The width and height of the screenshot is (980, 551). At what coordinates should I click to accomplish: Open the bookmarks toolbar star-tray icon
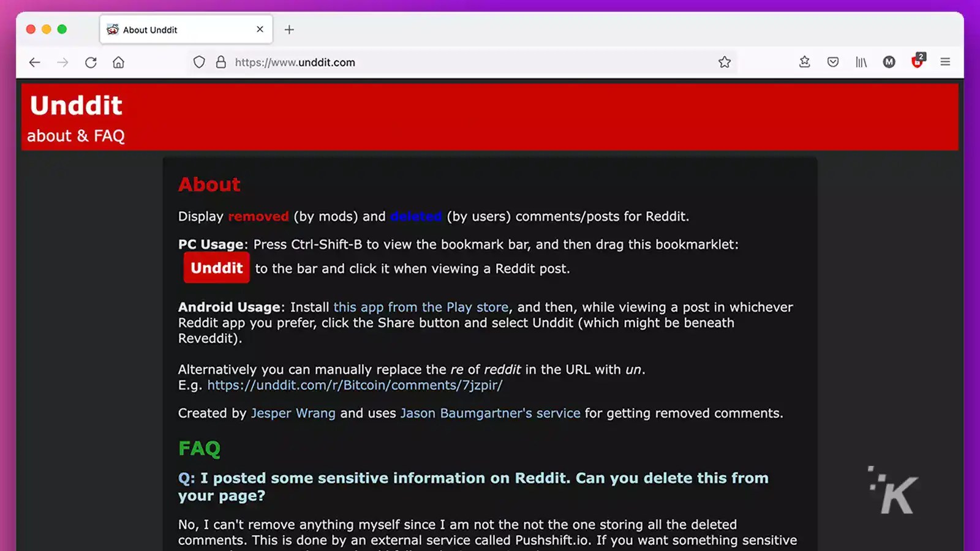(804, 62)
